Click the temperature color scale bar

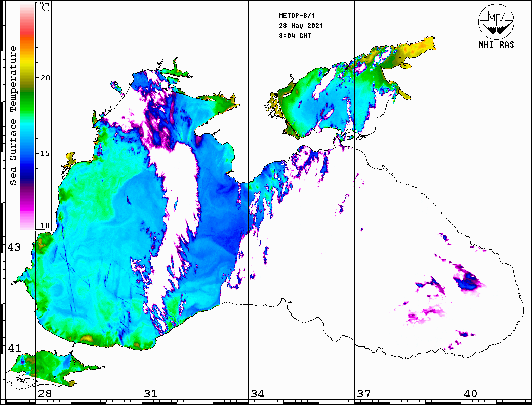[x=27, y=116]
